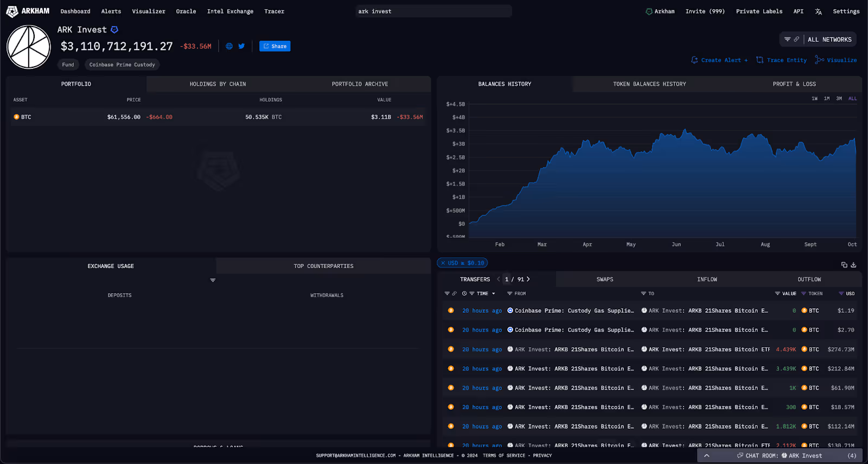
Task: Open the VALUE column filter
Action: 777,294
